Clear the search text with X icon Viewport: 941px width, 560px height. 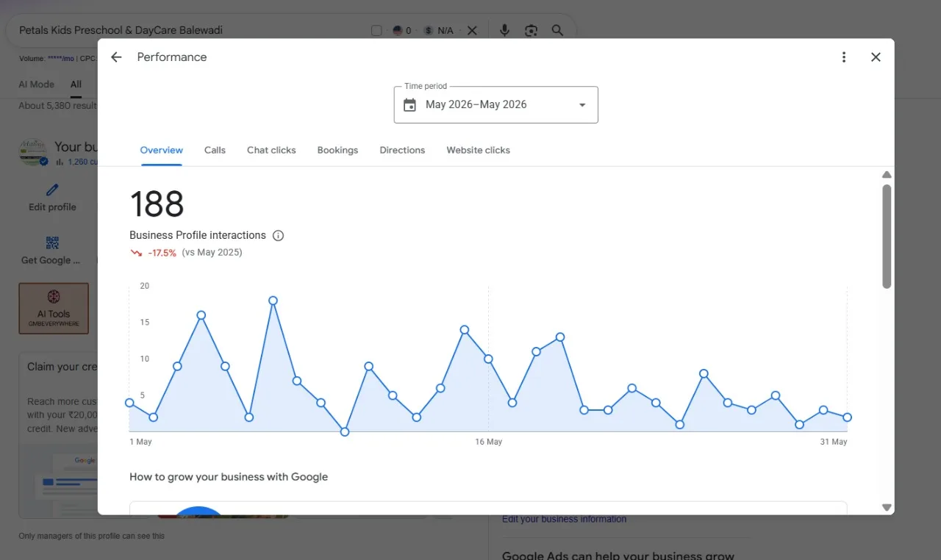[472, 30]
